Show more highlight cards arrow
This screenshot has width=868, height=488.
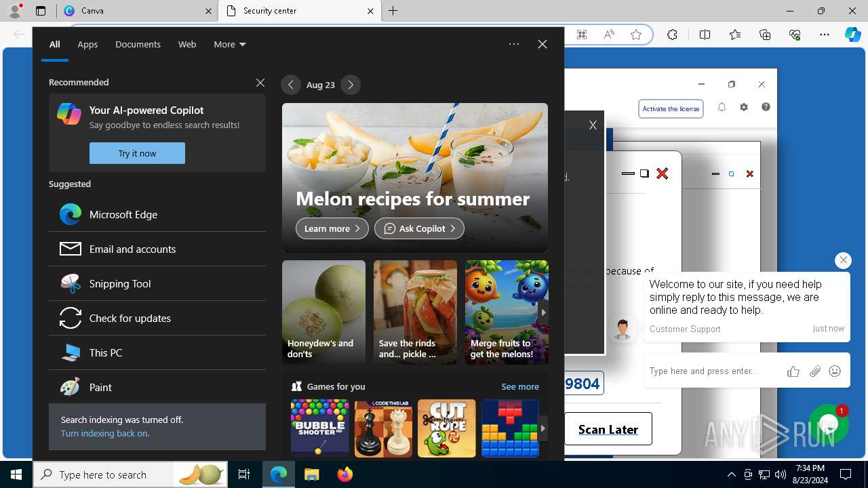(x=543, y=312)
